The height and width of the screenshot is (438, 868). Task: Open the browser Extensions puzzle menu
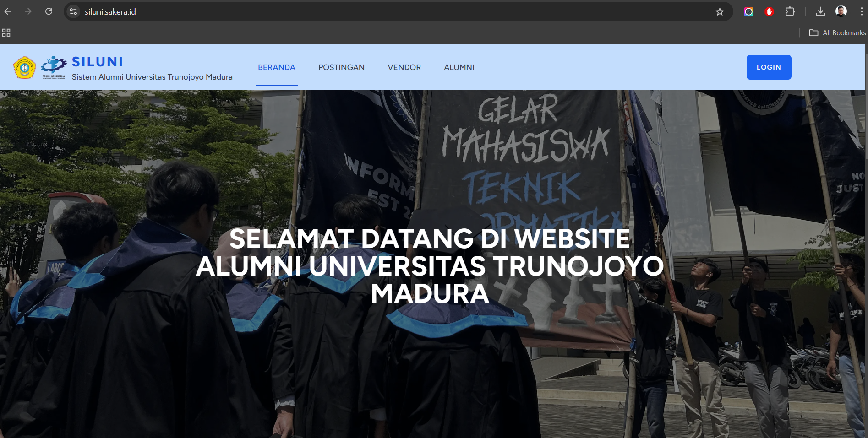point(790,11)
